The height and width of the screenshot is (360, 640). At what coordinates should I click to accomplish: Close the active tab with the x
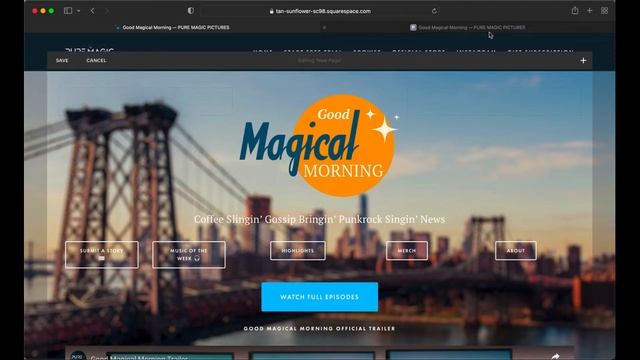[x=324, y=27]
